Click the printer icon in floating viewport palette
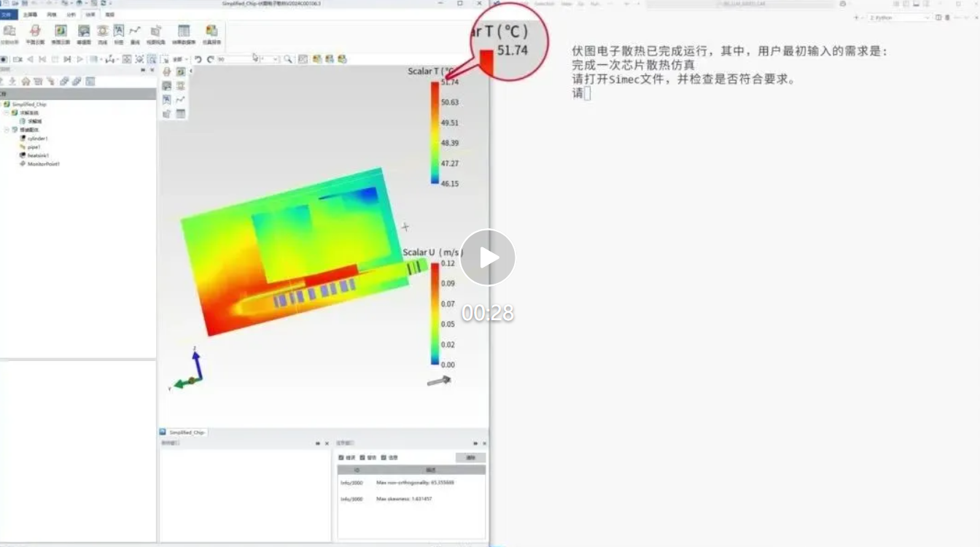Image resolution: width=980 pixels, height=547 pixels. 167,72
